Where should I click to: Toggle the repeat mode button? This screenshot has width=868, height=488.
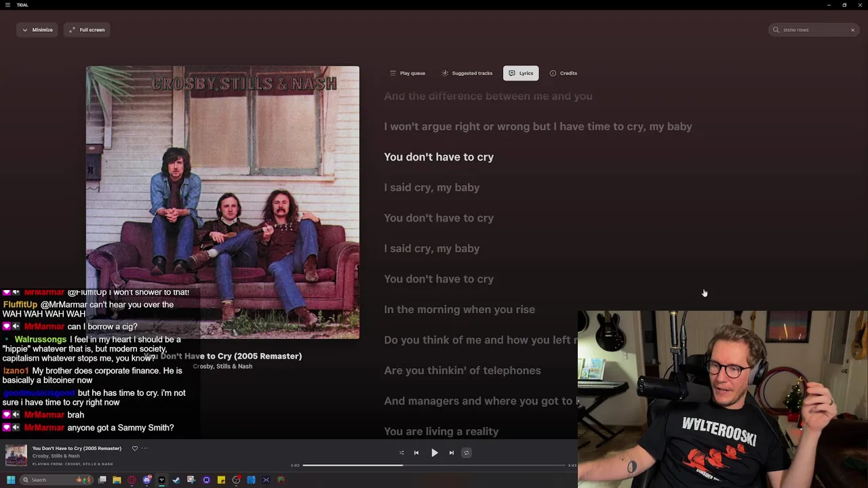pos(467,453)
